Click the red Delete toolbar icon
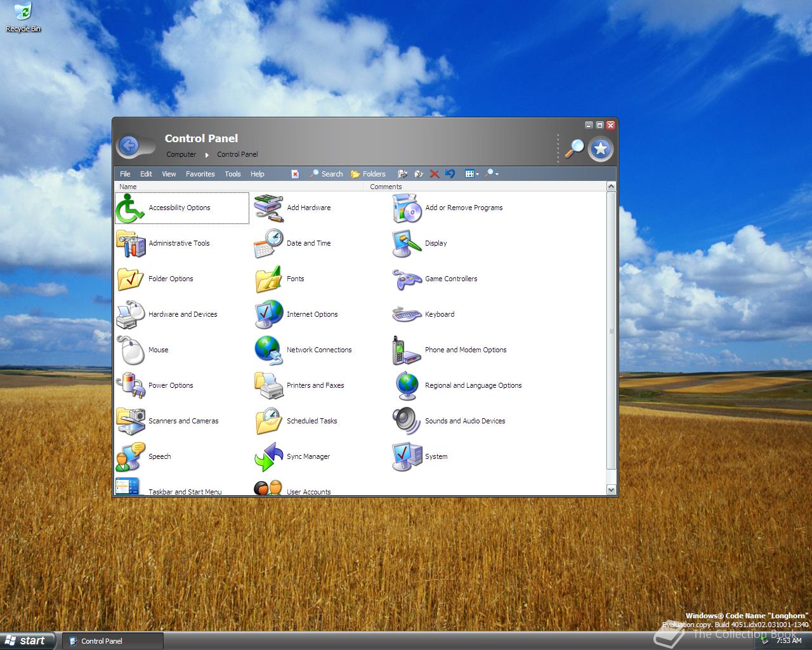Screen dimensions: 812x650 click(x=435, y=174)
